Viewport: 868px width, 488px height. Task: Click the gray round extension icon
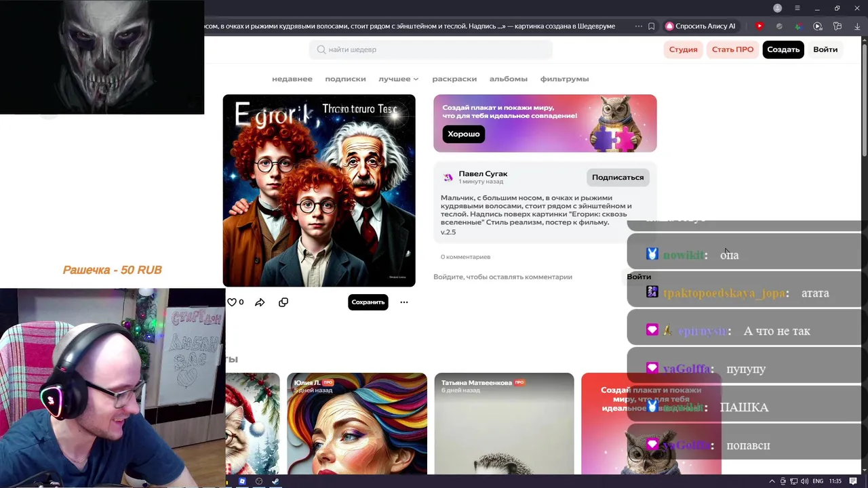779,26
